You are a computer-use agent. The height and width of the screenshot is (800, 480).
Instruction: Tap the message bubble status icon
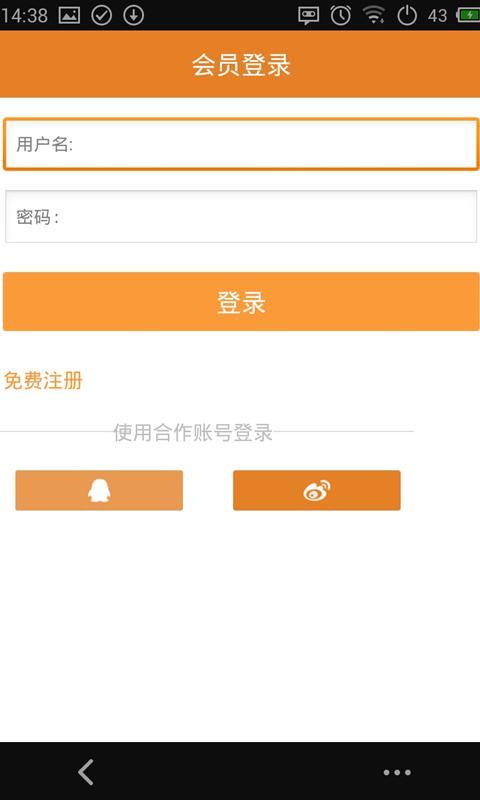(309, 15)
